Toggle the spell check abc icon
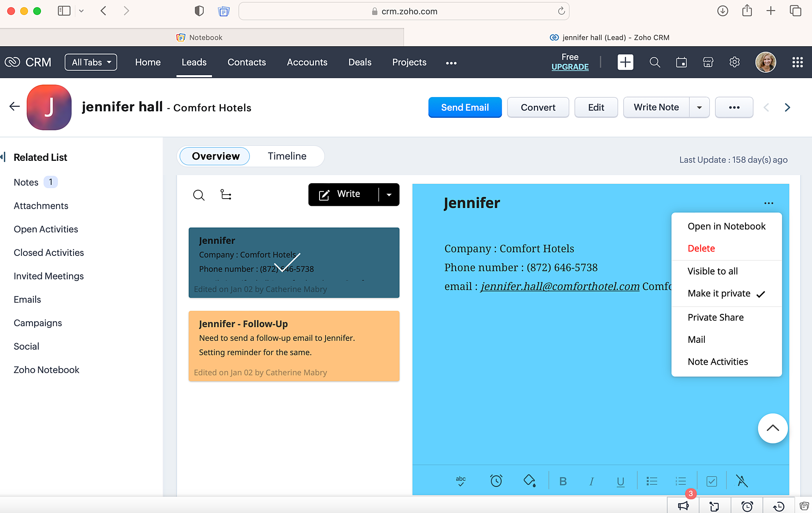 (460, 481)
